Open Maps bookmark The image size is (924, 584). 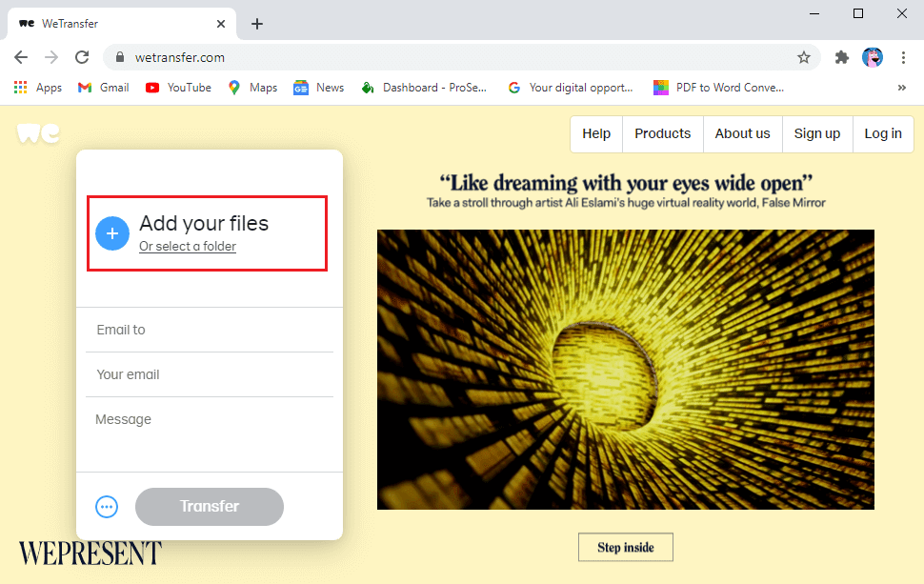[252, 88]
